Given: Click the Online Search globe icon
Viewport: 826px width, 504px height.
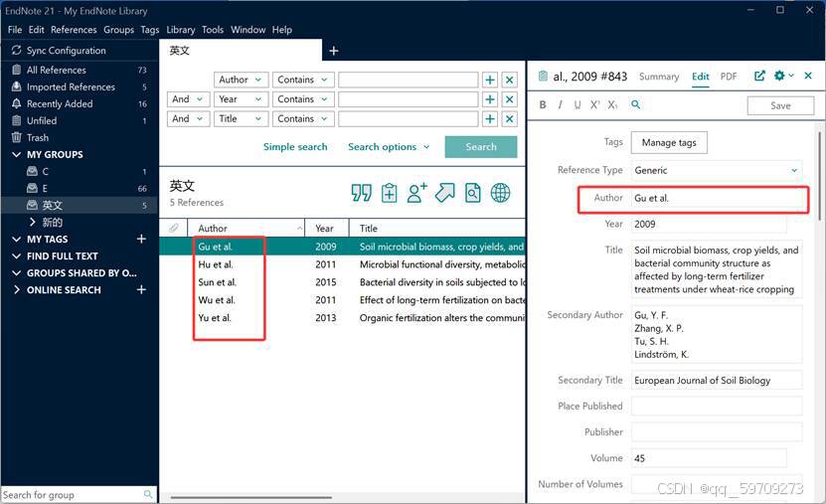Looking at the screenshot, I should click(500, 193).
